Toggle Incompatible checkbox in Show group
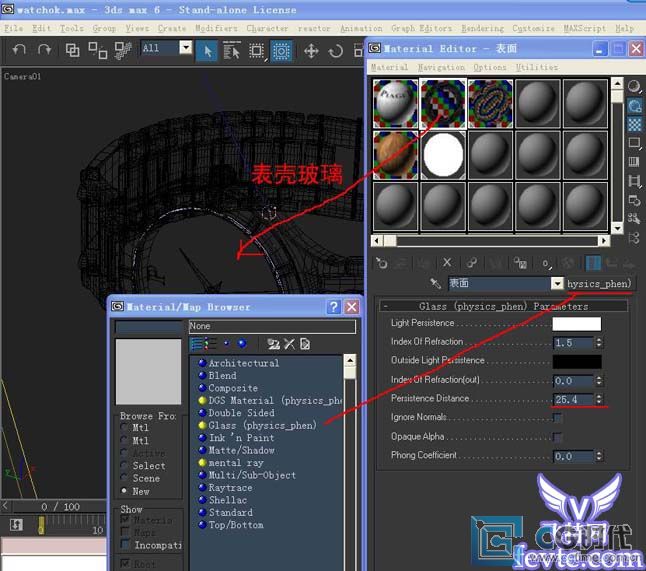The width and height of the screenshot is (646, 571). (125, 544)
